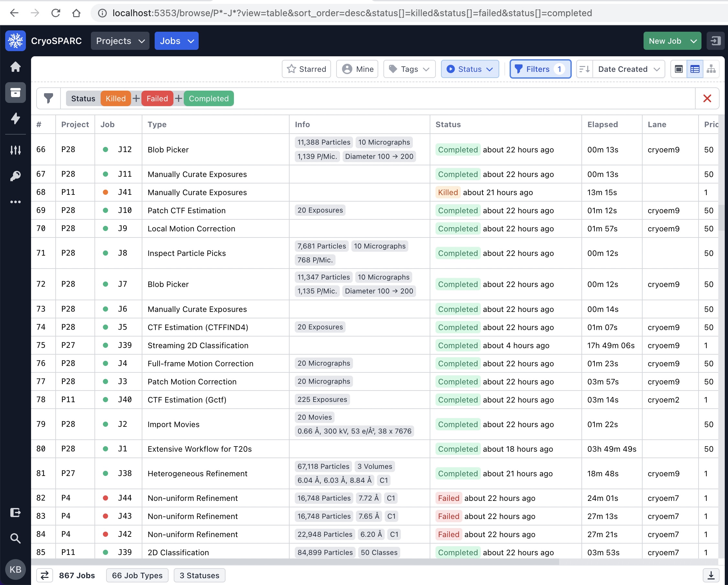Clear filters with the red X

(707, 98)
